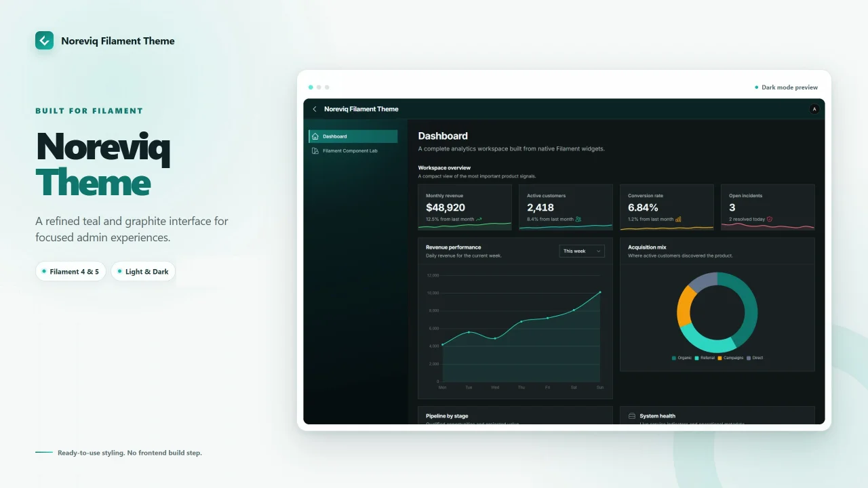Click the Open incidents card showing 3
This screenshot has width=868, height=488.
click(x=768, y=207)
